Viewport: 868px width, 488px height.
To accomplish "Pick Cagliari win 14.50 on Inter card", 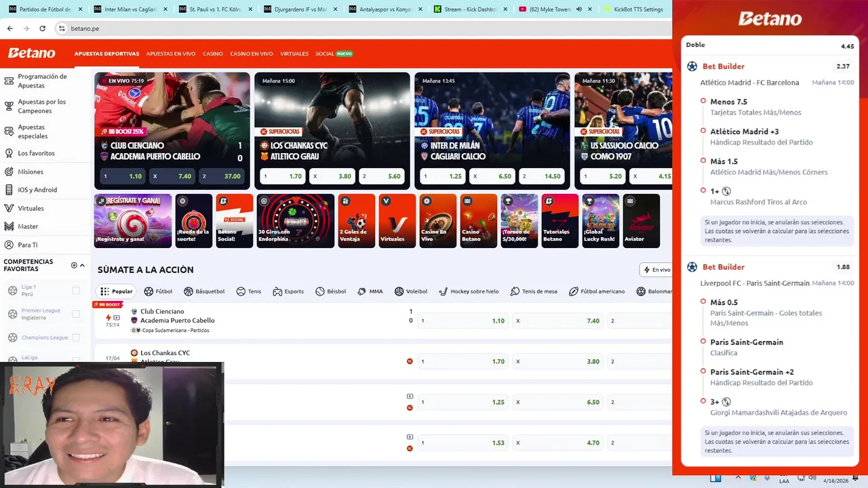I will click(542, 176).
